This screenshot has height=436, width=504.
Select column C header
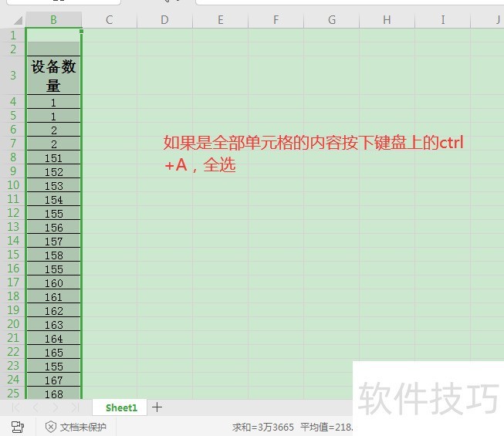[110, 20]
